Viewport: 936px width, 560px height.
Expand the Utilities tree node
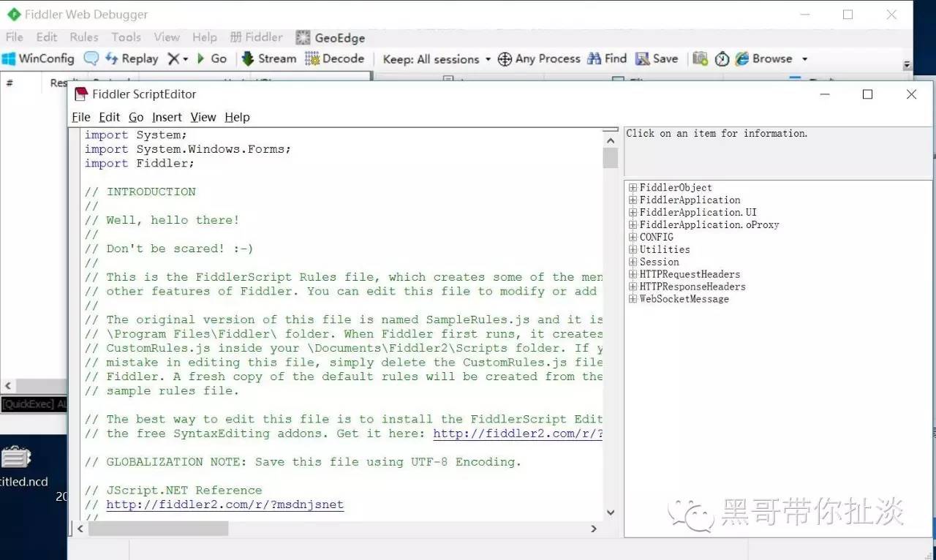633,250
